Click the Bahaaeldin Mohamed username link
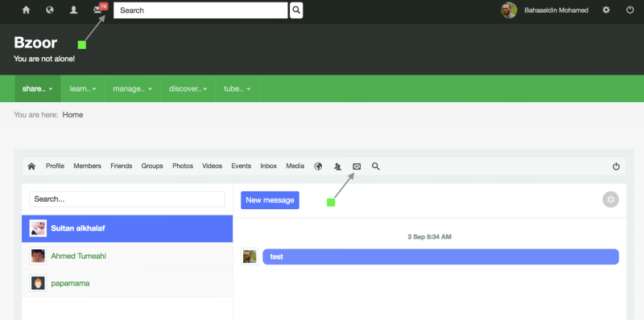The height and width of the screenshot is (320, 644). click(x=556, y=10)
